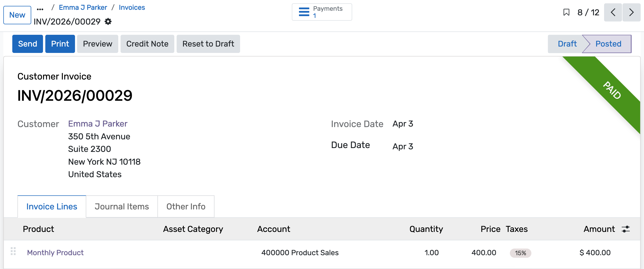Go back to the previous record arrow
Screen dimensions: 644x269
(x=613, y=12)
